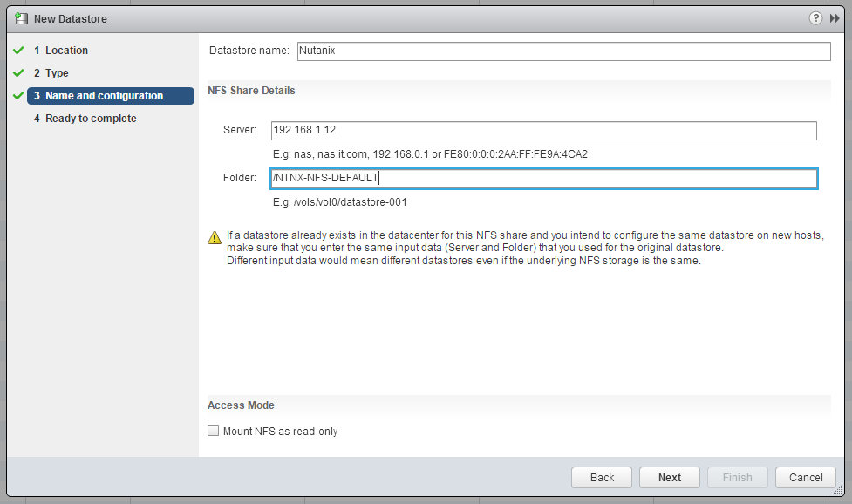
Task: Click the double-arrow expand icon in title bar
Action: (835, 17)
